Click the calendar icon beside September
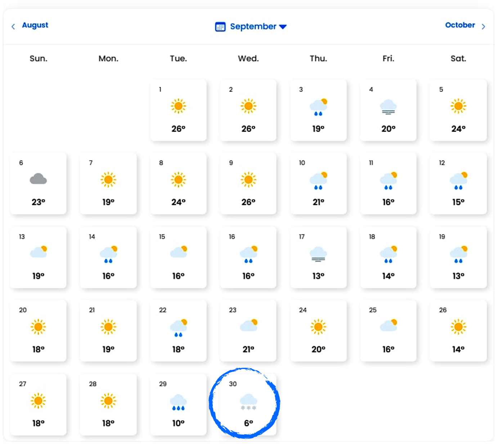 (x=220, y=27)
